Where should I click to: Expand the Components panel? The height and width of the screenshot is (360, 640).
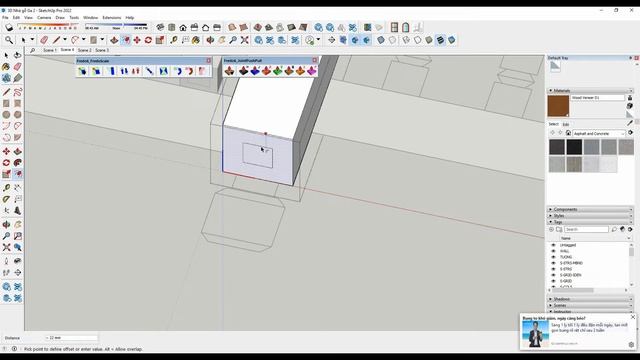(590, 209)
